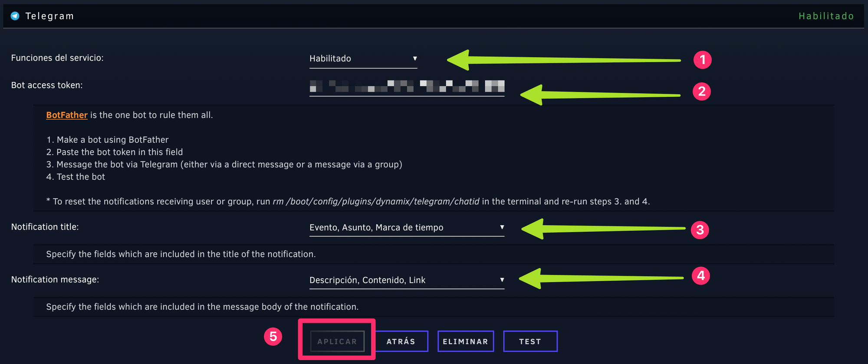Click 'Make a bot using BotFather' step
The height and width of the screenshot is (364, 868).
(x=107, y=140)
